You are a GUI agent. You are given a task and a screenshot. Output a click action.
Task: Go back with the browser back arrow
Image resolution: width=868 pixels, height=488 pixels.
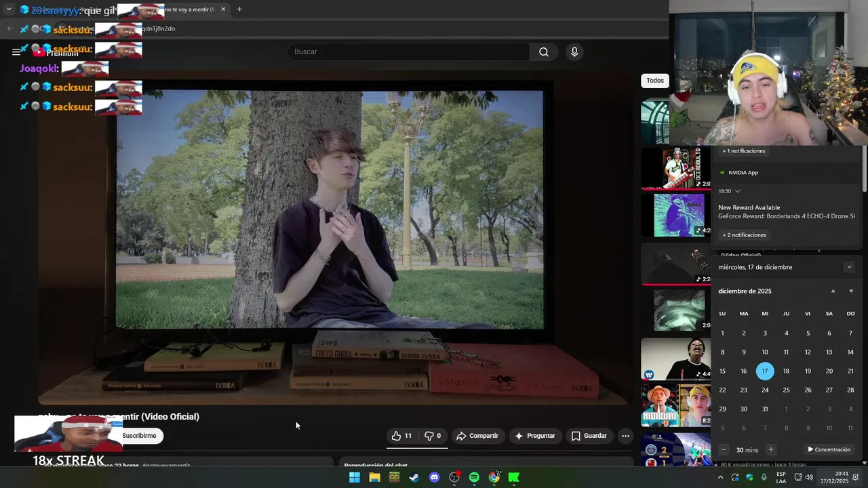coord(9,28)
